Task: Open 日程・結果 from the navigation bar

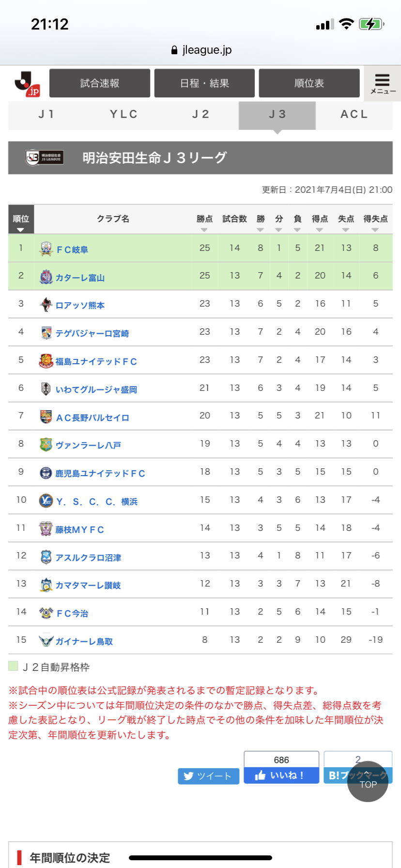Action: pos(204,83)
